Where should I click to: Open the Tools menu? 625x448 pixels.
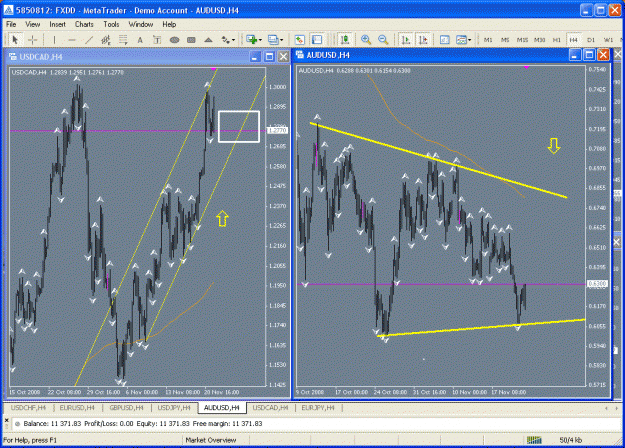coord(111,24)
